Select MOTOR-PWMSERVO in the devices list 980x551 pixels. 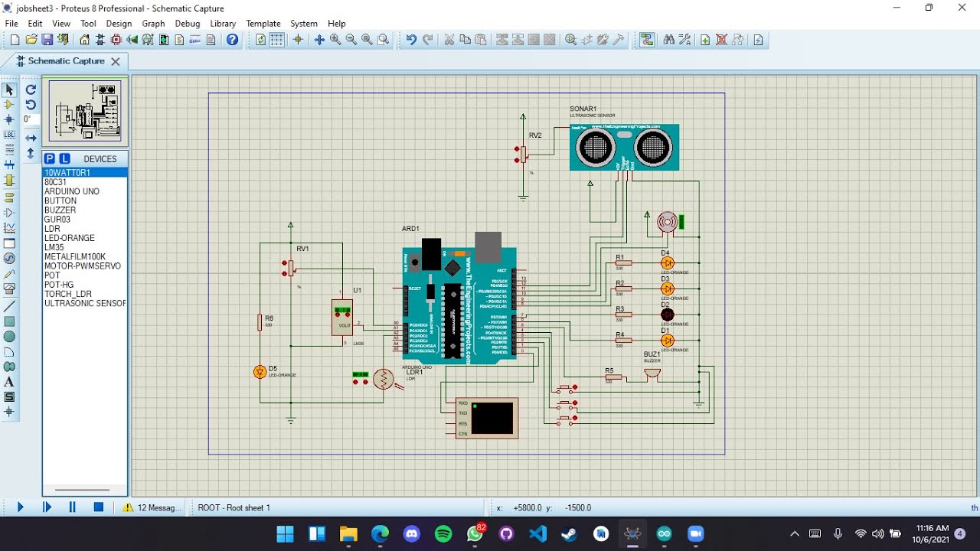(83, 266)
